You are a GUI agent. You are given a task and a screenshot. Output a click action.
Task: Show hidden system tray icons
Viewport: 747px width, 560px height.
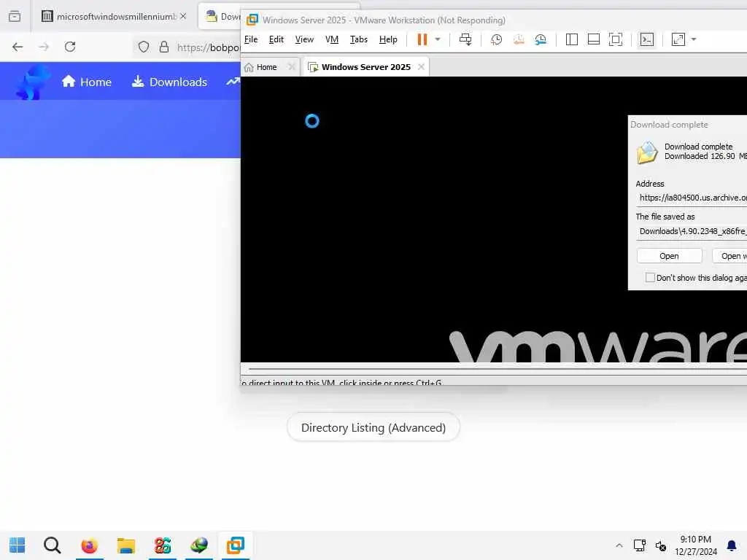pos(619,545)
